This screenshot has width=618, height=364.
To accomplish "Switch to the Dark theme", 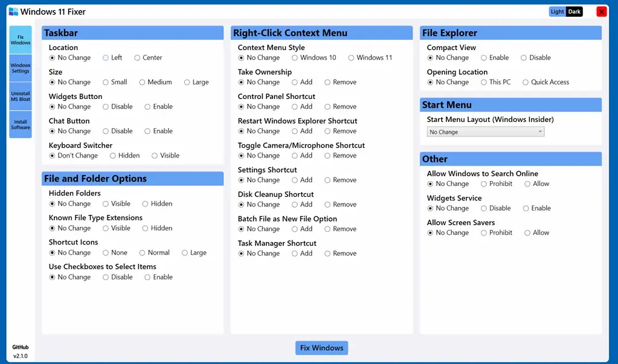I will tap(575, 12).
